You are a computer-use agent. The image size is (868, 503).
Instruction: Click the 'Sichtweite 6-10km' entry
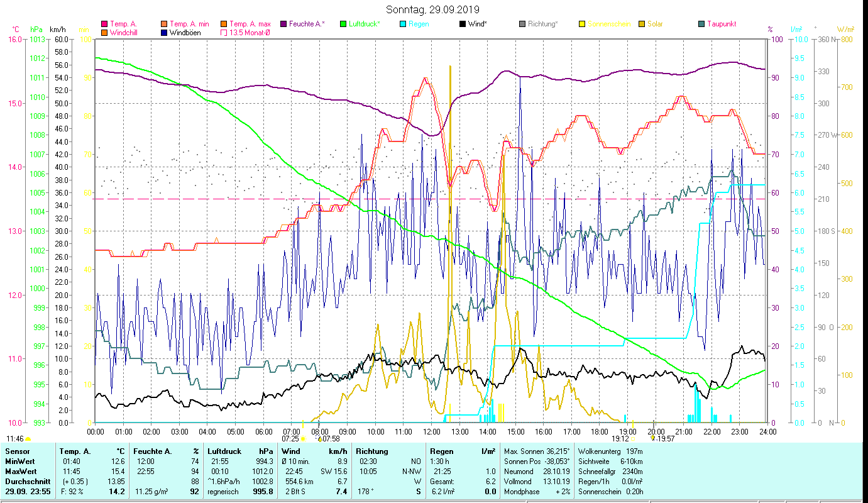pos(610,463)
